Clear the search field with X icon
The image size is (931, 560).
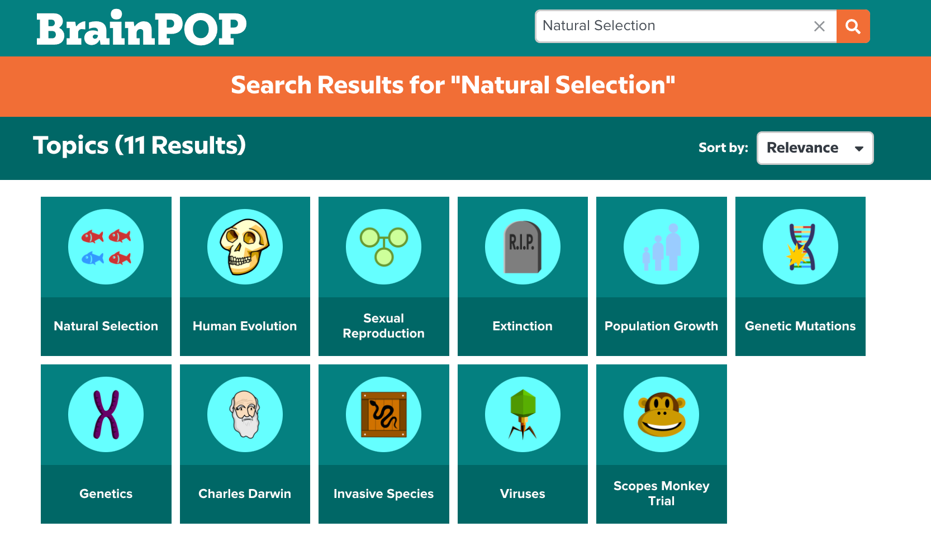point(819,26)
